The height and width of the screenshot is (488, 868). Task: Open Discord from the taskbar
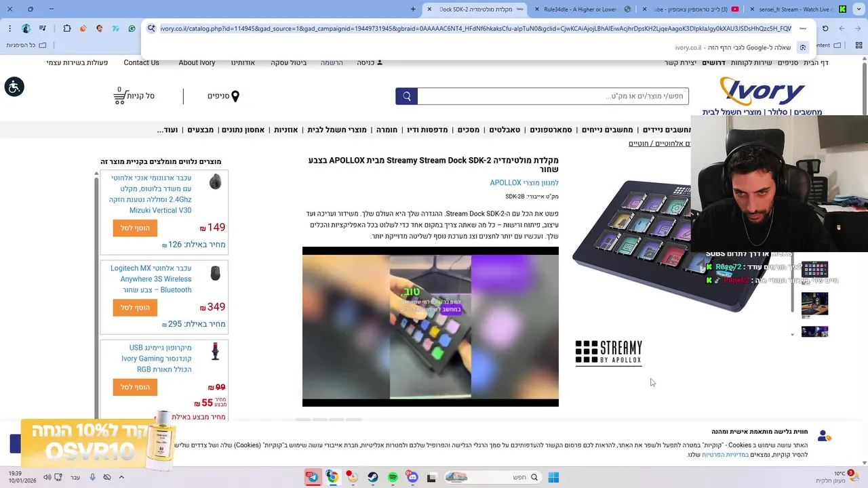pyautogui.click(x=412, y=477)
